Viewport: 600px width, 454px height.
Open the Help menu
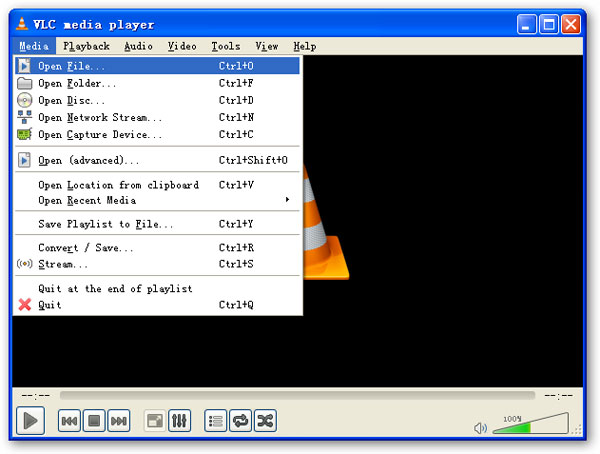305,46
